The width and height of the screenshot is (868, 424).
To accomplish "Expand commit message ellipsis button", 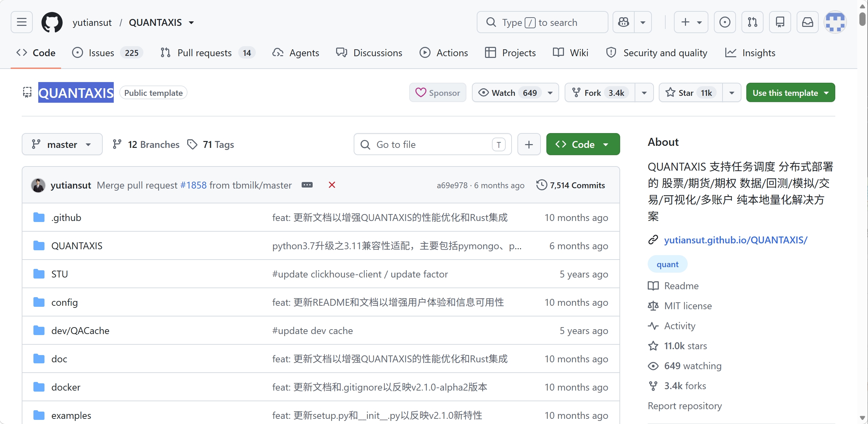I will coord(307,185).
